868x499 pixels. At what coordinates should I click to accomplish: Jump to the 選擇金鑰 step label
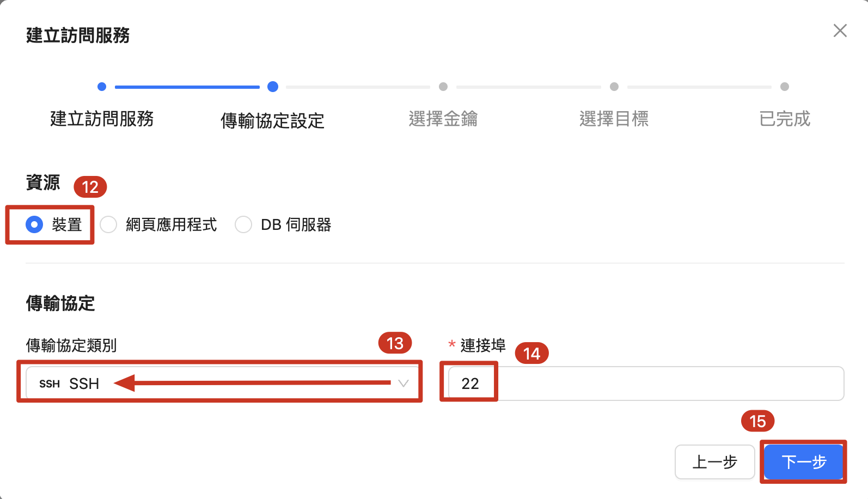443,119
